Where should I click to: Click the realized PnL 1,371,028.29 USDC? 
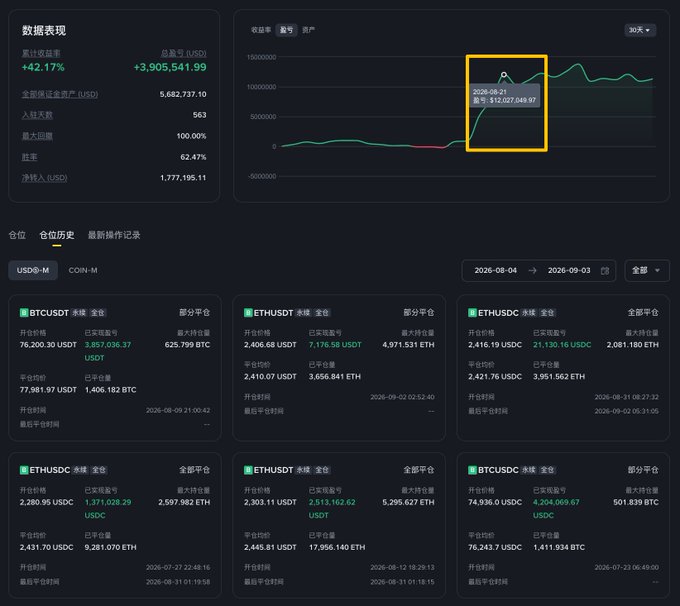tap(108, 509)
